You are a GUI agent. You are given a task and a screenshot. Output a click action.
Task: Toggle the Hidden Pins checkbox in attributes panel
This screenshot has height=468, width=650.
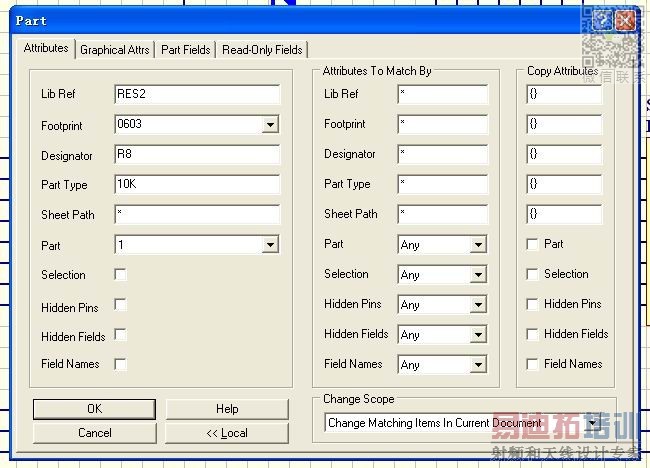120,305
